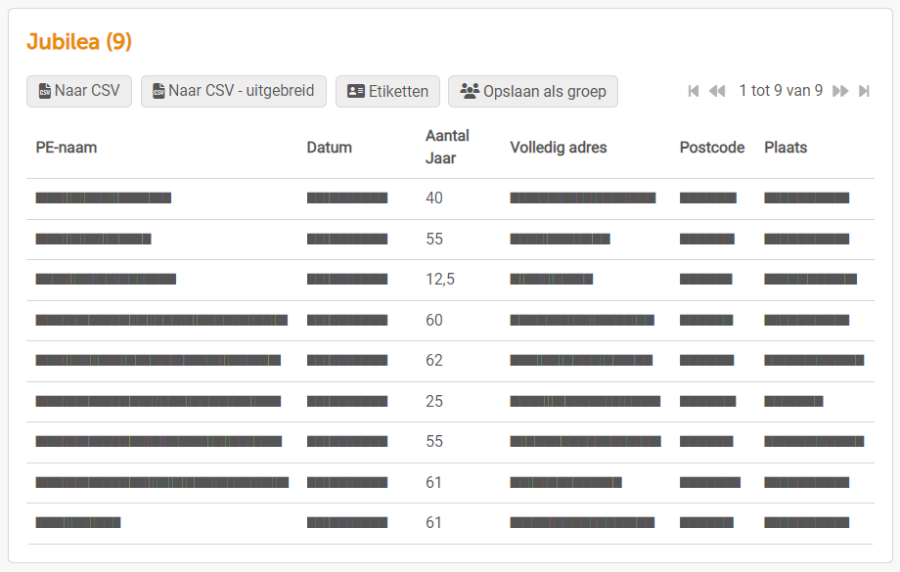Export with Naar CSV - uitgebreid button

[x=233, y=91]
